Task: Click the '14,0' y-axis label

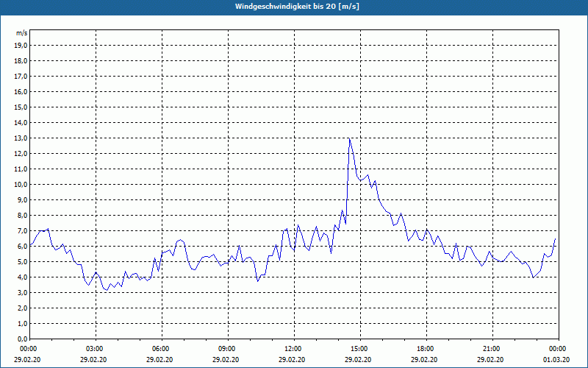Action: (21, 122)
